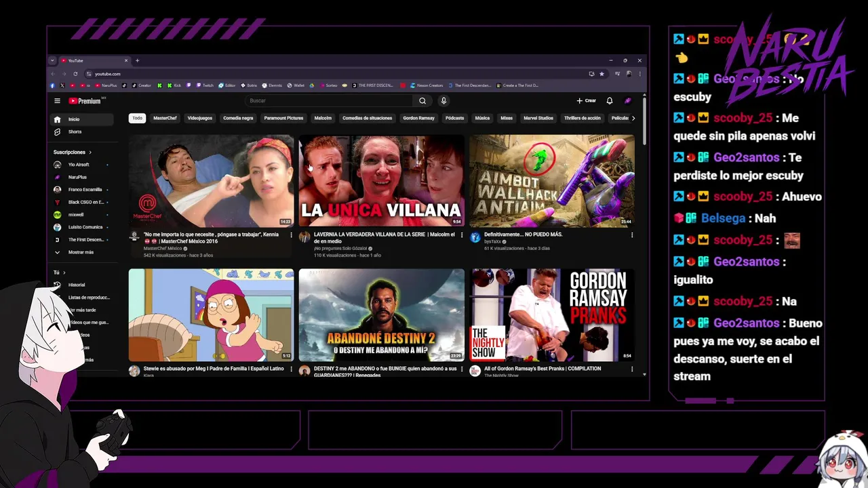Open the Botrix bookmark
This screenshot has height=488, width=868.
249,85
